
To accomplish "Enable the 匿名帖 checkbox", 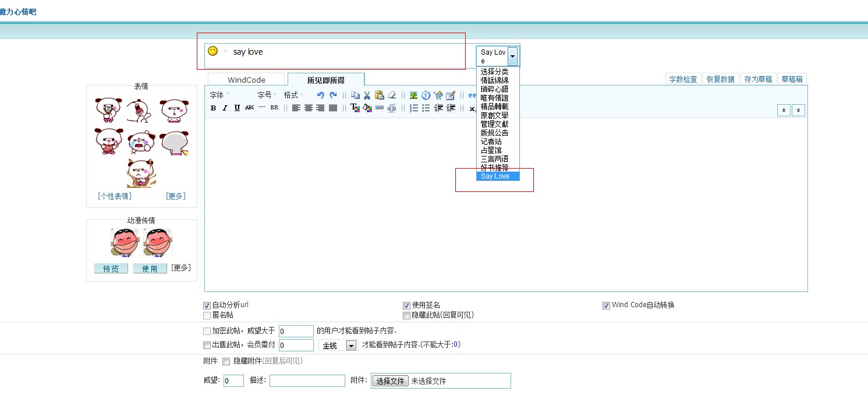I will tap(207, 315).
